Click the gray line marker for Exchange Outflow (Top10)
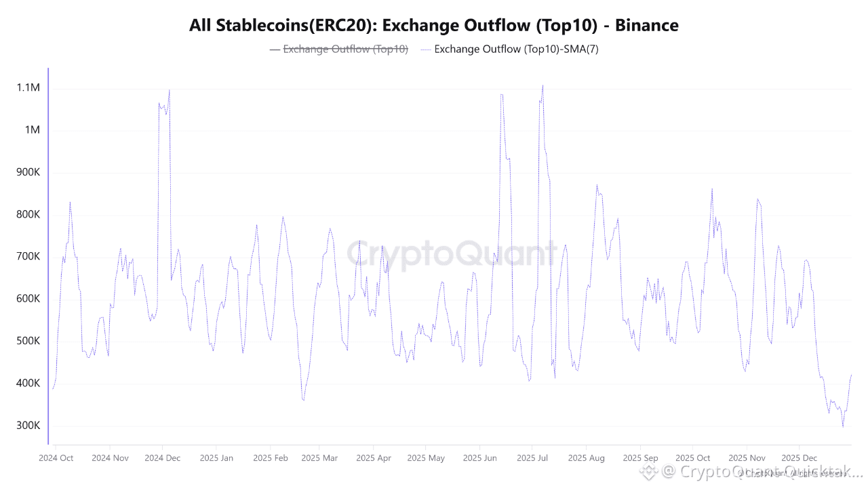The height and width of the screenshot is (488, 868). pos(275,49)
